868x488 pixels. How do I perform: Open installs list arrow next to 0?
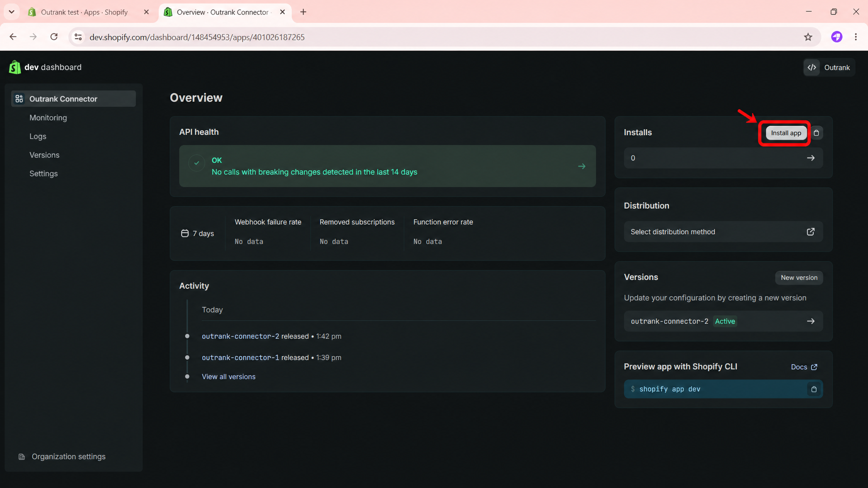pyautogui.click(x=810, y=158)
